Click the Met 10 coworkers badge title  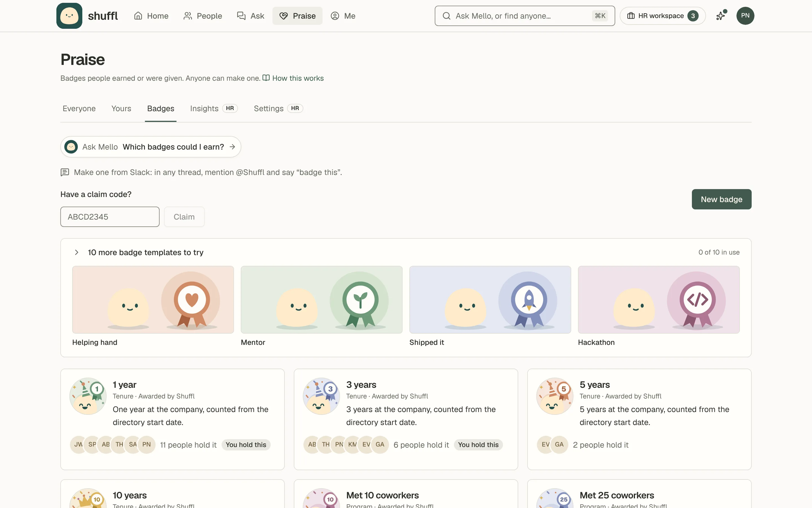pyautogui.click(x=383, y=495)
